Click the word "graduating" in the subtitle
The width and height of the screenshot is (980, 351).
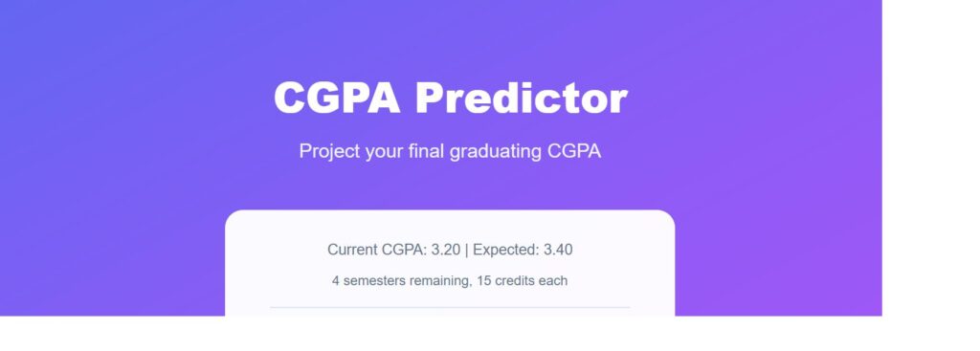pos(496,152)
